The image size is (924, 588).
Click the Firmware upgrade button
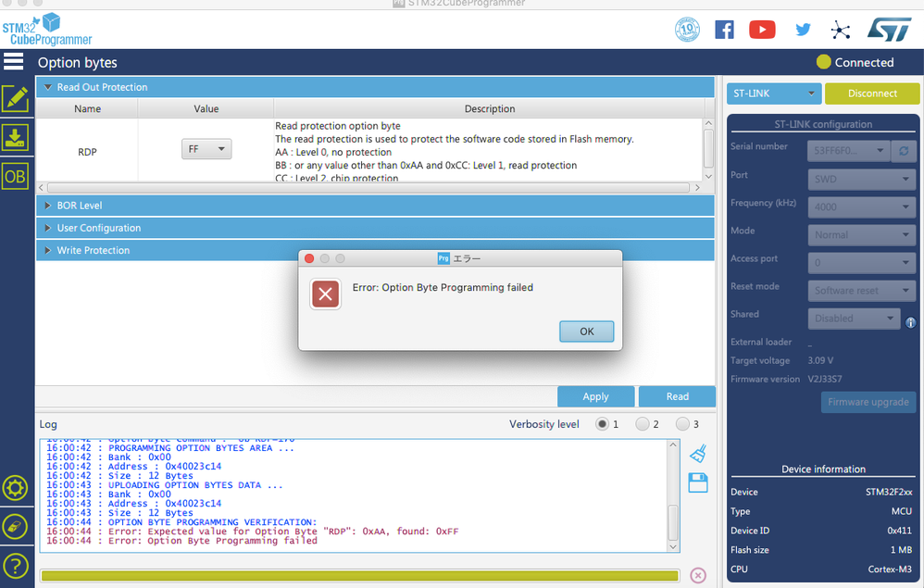point(868,402)
